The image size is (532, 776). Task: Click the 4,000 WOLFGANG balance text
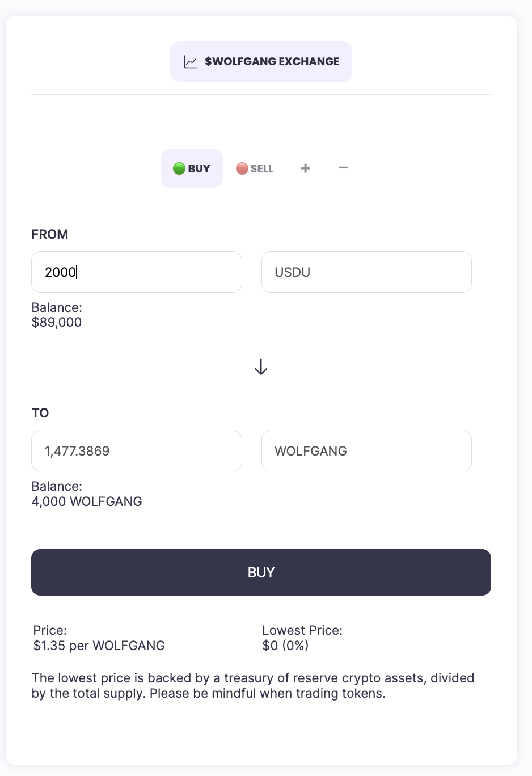point(87,501)
